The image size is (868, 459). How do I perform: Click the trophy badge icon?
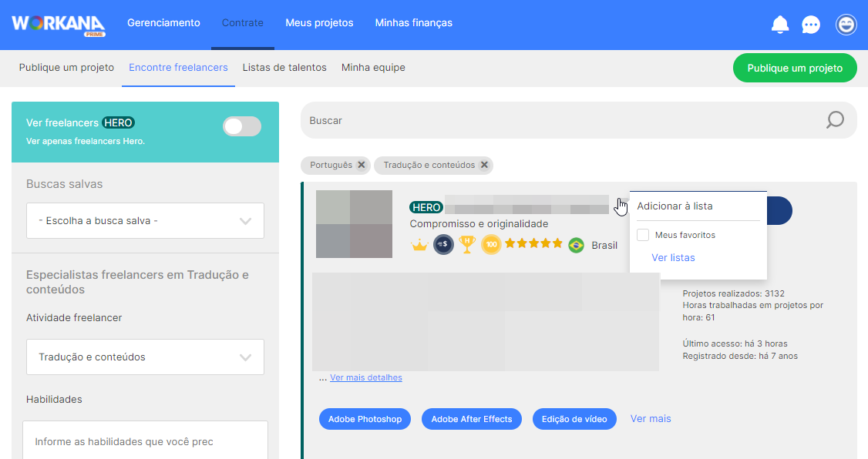click(x=467, y=244)
